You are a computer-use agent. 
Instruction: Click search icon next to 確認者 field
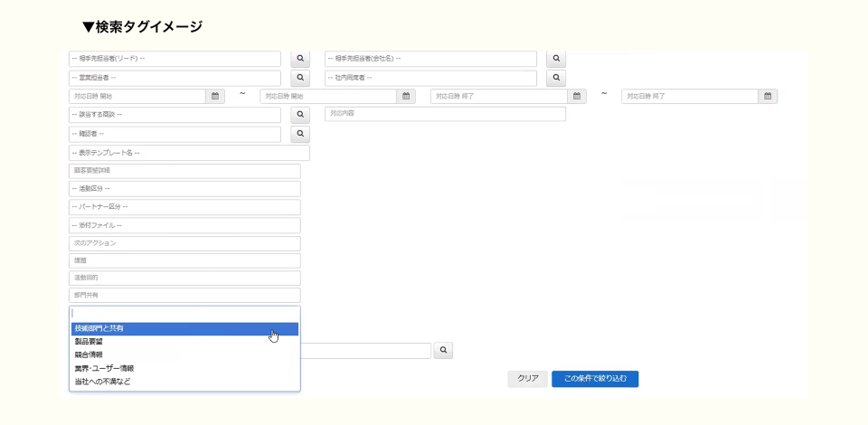click(300, 135)
